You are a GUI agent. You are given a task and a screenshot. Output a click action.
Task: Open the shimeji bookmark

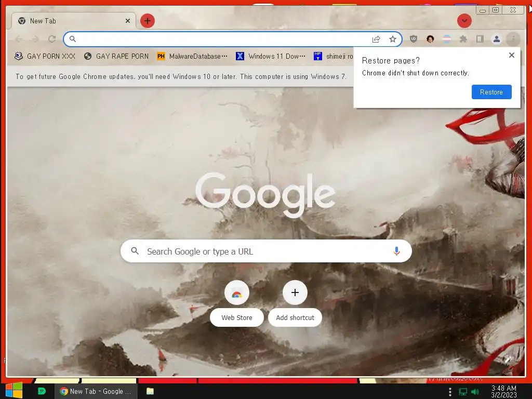click(x=333, y=56)
